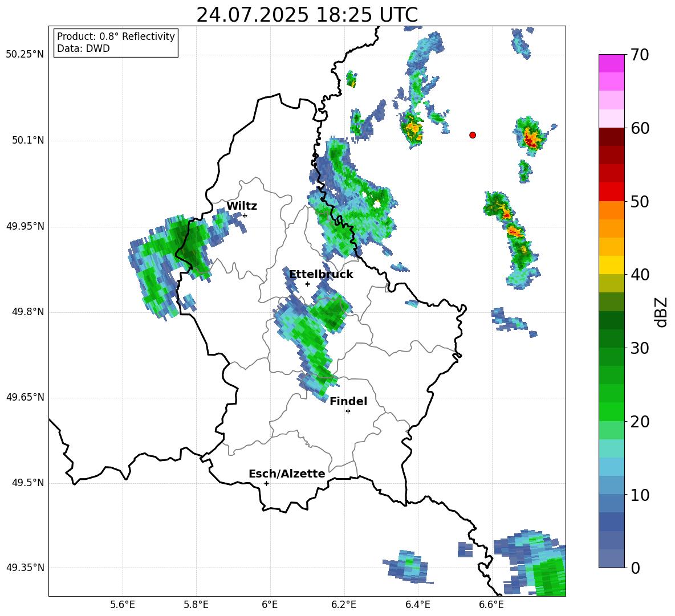675x616 pixels.
Task: Click the 49.5°N latitude label
Action: [x=28, y=483]
